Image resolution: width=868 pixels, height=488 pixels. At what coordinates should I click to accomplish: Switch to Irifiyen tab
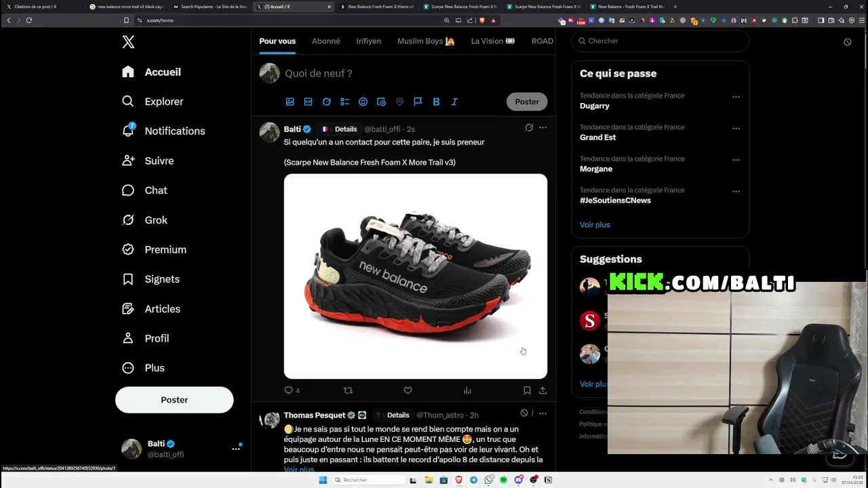tap(369, 41)
